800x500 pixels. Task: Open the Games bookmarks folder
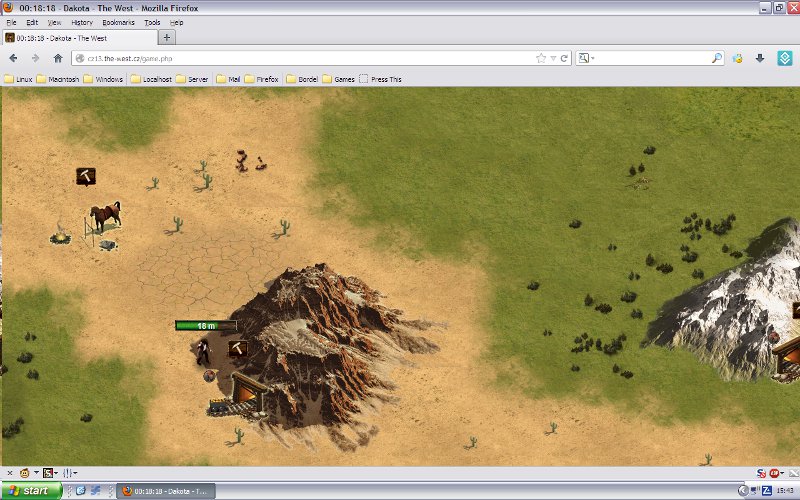339,79
